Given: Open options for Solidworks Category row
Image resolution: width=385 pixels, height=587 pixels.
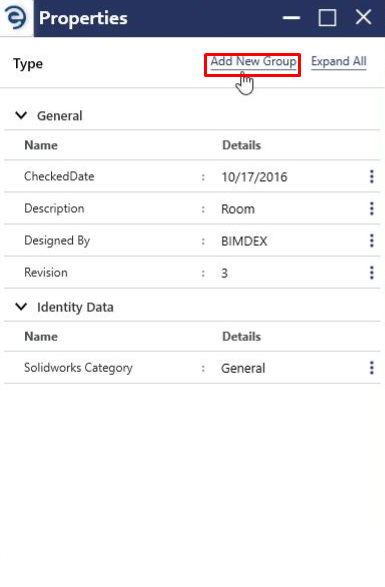Looking at the screenshot, I should click(x=372, y=368).
